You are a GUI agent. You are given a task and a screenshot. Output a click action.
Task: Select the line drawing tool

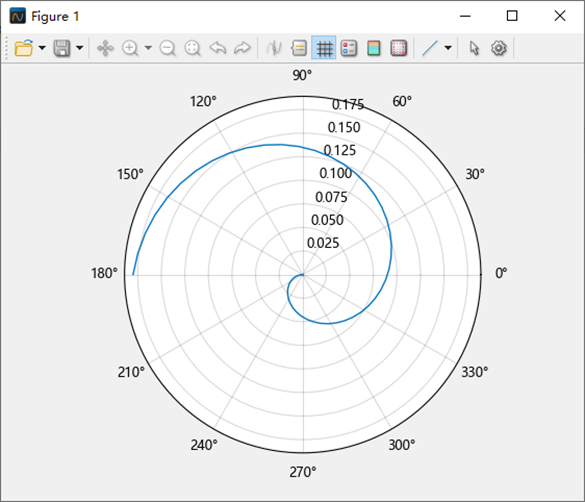click(x=430, y=48)
